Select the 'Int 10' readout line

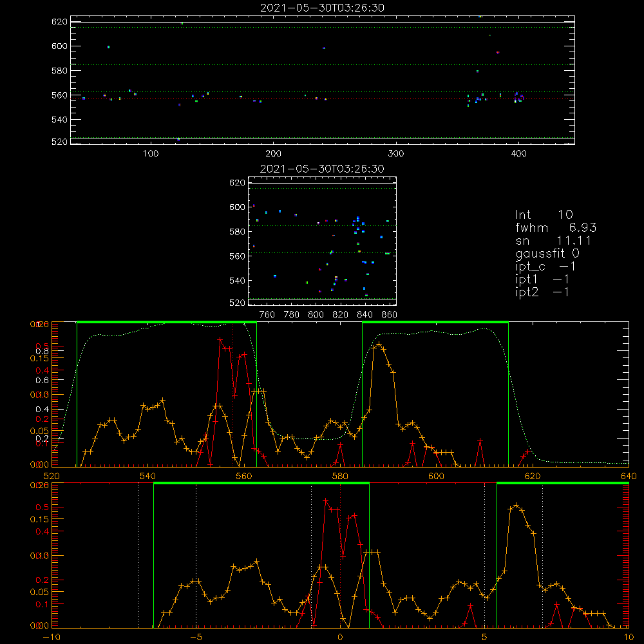click(x=544, y=215)
